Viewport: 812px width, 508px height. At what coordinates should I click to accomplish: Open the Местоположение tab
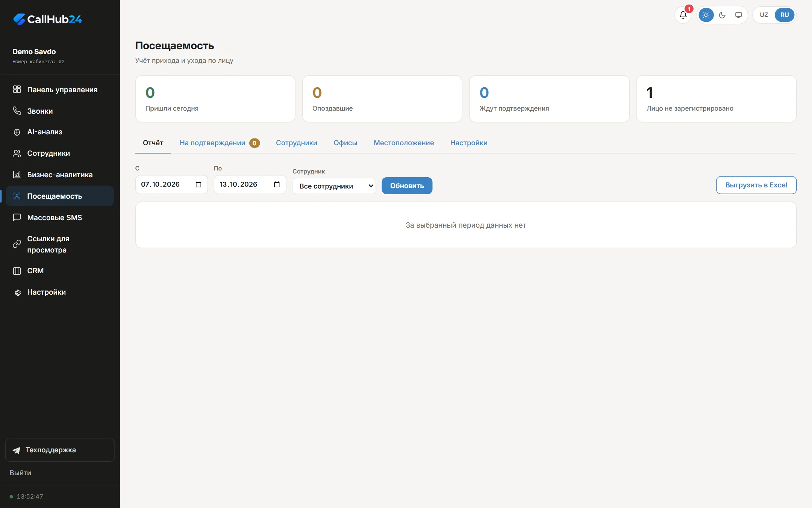pyautogui.click(x=404, y=143)
